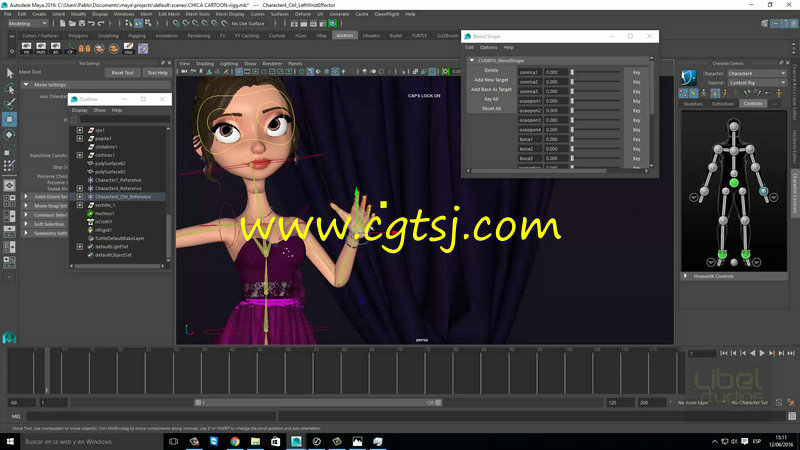This screenshot has height=450, width=800.
Task: Open Google Chrome from the taskbar
Action: [235, 441]
